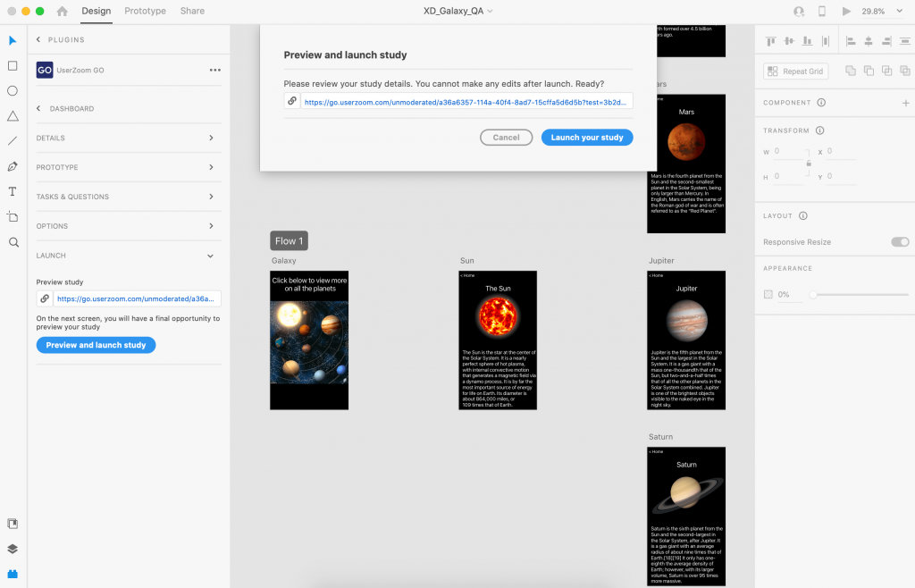915x588 pixels.
Task: Click Align bottom edges icon
Action: click(x=807, y=41)
